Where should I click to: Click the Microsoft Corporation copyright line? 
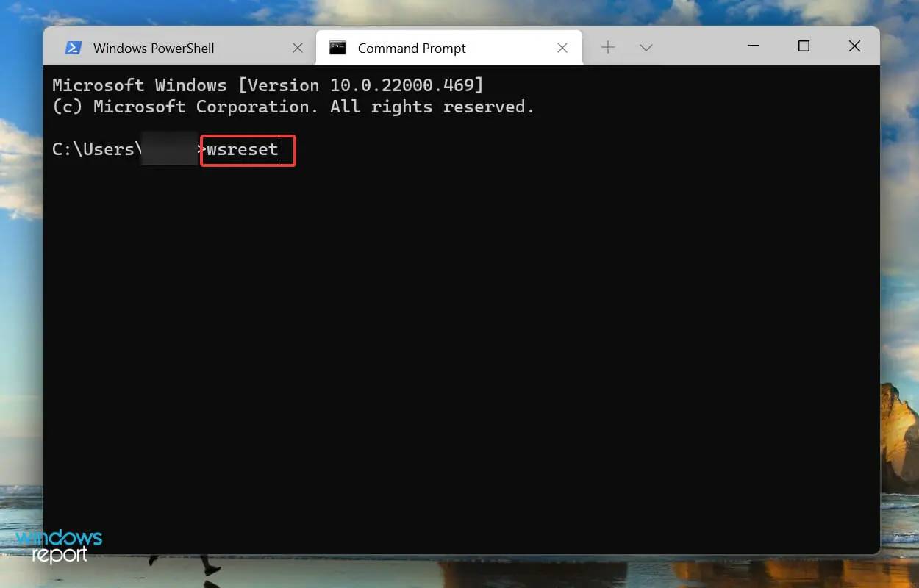pyautogui.click(x=293, y=107)
